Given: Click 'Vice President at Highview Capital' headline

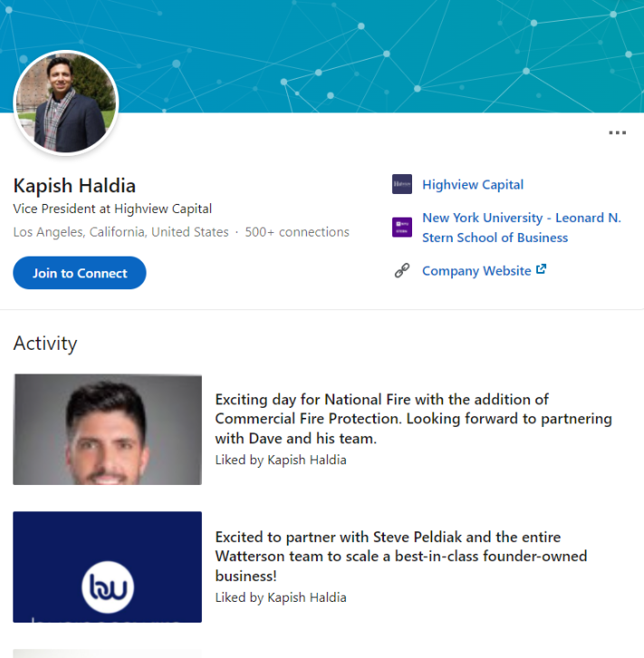Looking at the screenshot, I should click(x=112, y=209).
